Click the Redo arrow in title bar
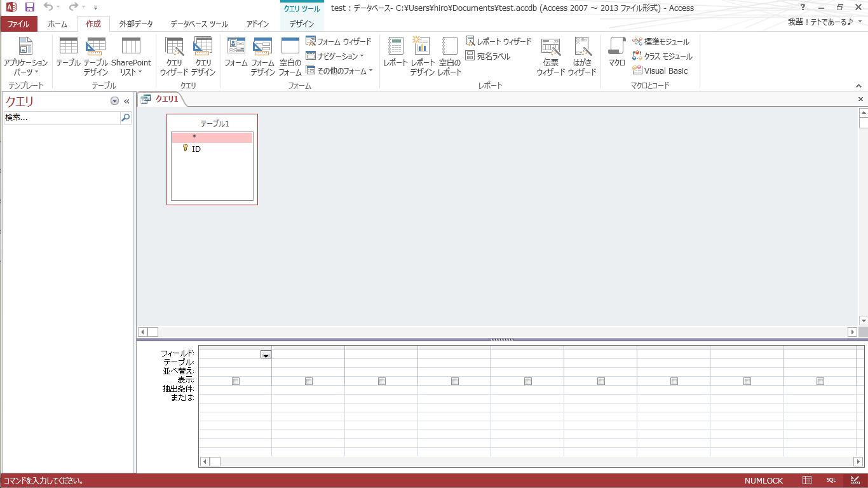This screenshot has width=868, height=488. point(73,8)
